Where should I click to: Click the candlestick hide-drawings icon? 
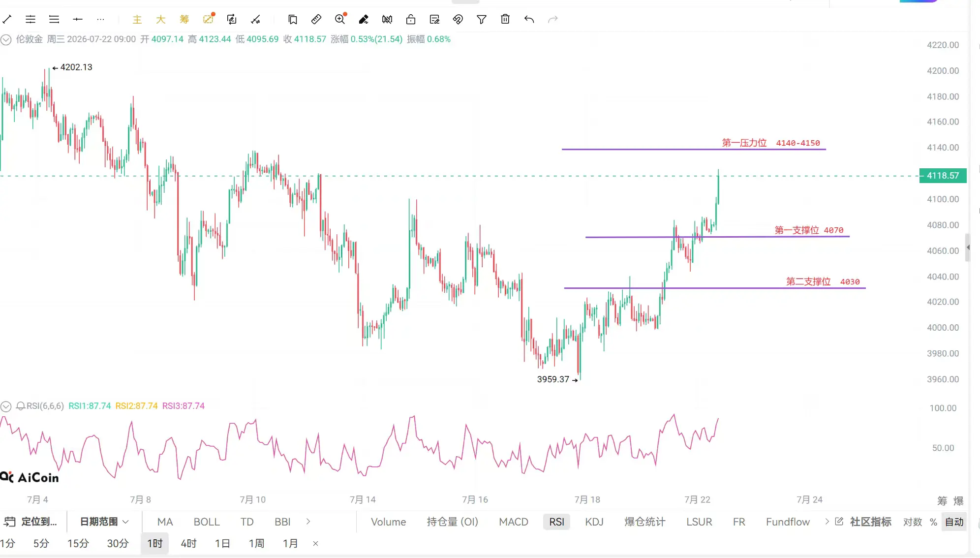387,19
